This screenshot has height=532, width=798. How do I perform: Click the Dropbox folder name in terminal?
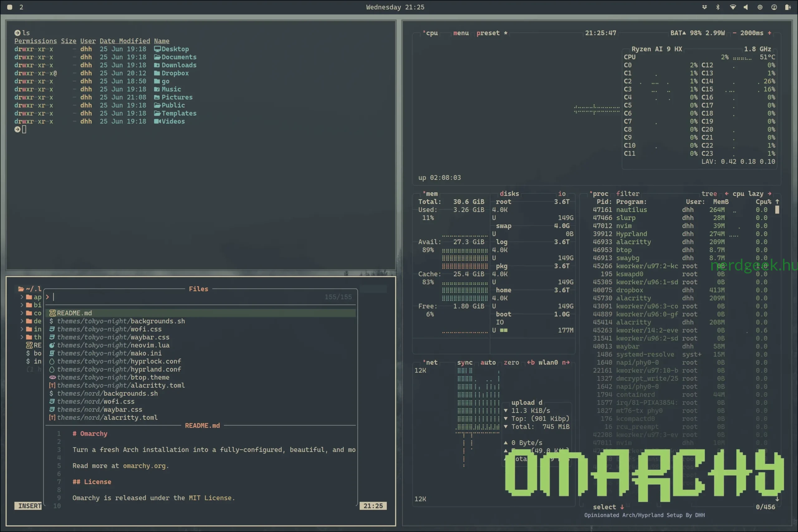(x=175, y=73)
